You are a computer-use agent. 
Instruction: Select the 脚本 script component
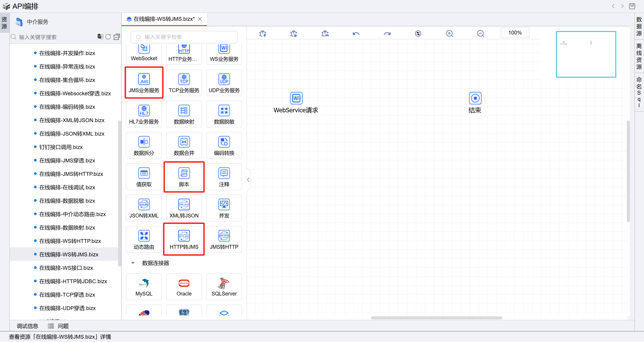pos(184,174)
